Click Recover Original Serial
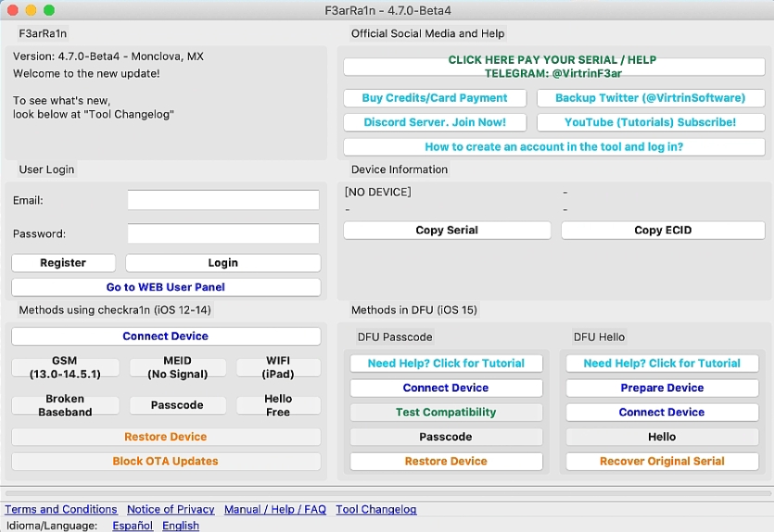Viewport: 774px width, 532px height. pos(662,461)
